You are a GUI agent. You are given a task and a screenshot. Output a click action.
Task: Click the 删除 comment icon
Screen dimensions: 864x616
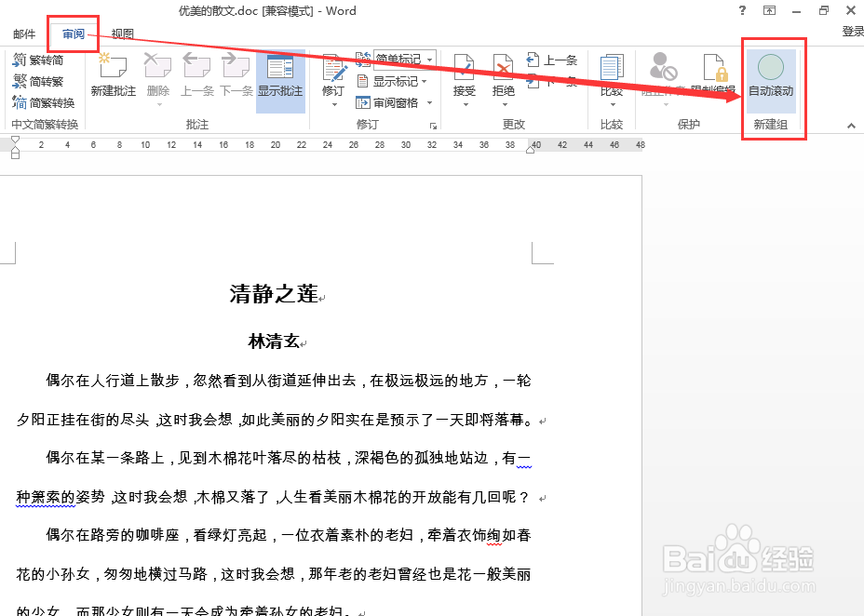[x=157, y=66]
